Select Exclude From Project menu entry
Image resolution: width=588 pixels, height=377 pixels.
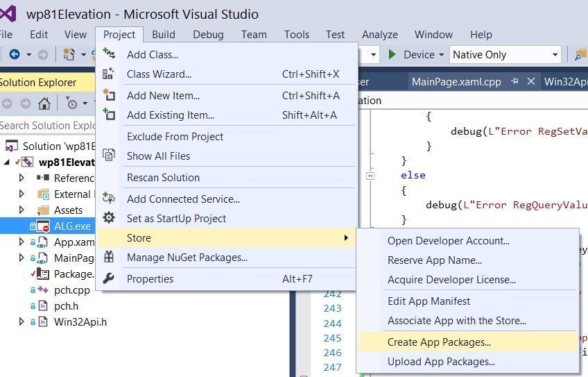coord(226,137)
